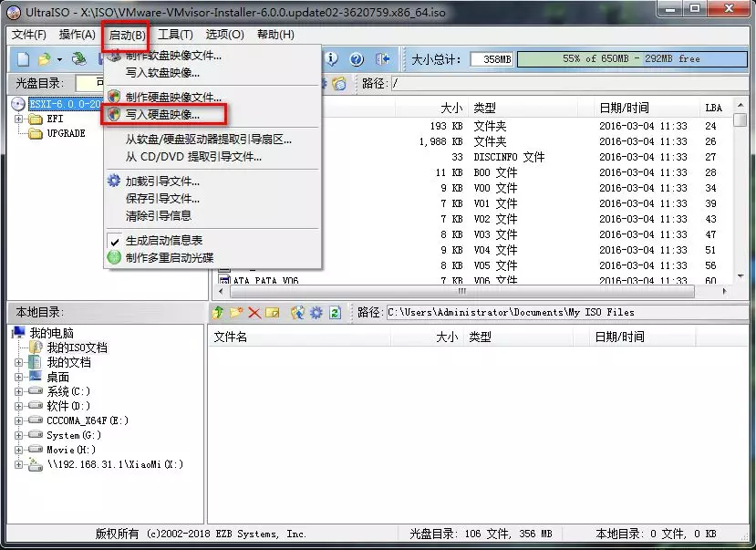Expand the 软件 (D:) drive node
This screenshot has height=550, width=756.
tap(18, 406)
